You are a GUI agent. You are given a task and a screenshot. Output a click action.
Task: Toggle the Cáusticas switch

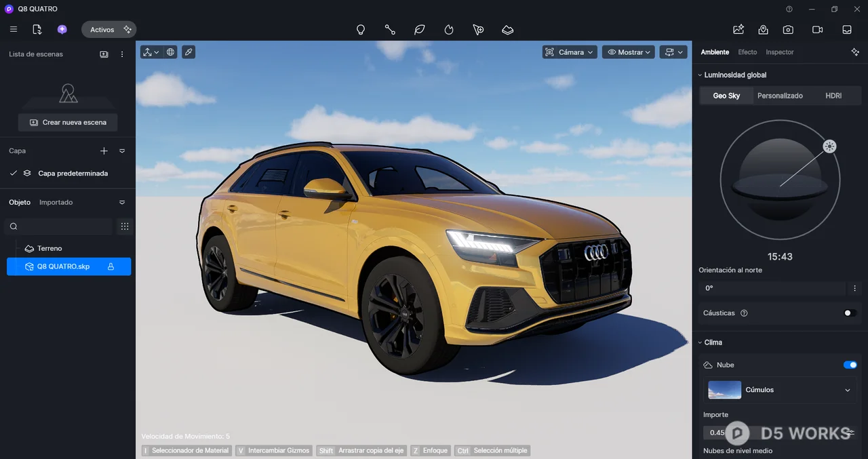pyautogui.click(x=850, y=313)
